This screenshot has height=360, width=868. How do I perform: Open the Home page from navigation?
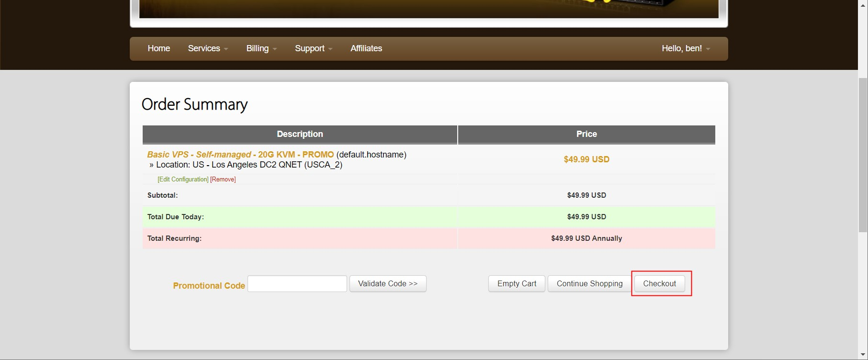(x=158, y=48)
